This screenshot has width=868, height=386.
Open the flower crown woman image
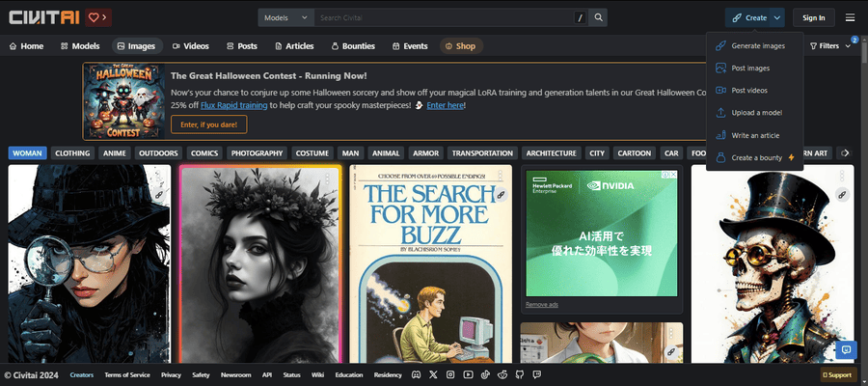pyautogui.click(x=260, y=264)
